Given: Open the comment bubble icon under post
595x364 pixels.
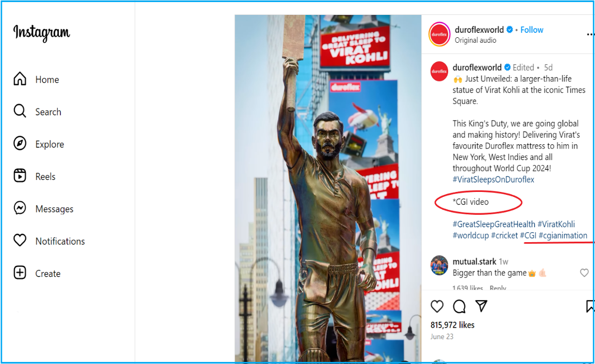Looking at the screenshot, I should pyautogui.click(x=459, y=306).
